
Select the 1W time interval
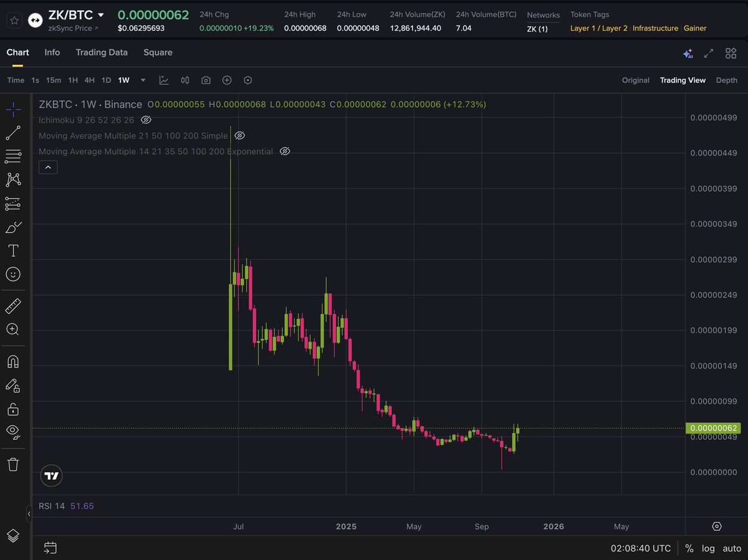point(124,80)
